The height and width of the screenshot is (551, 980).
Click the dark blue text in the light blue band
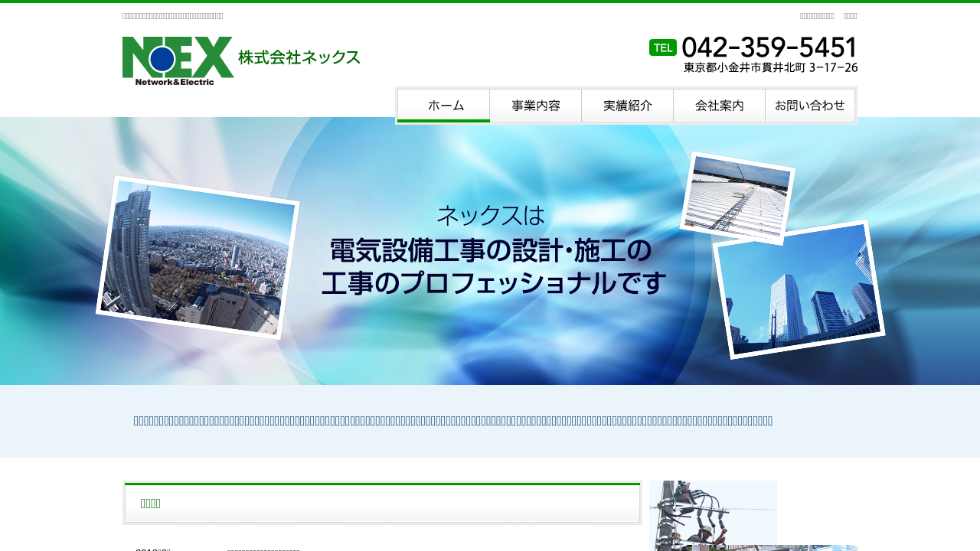tap(453, 420)
